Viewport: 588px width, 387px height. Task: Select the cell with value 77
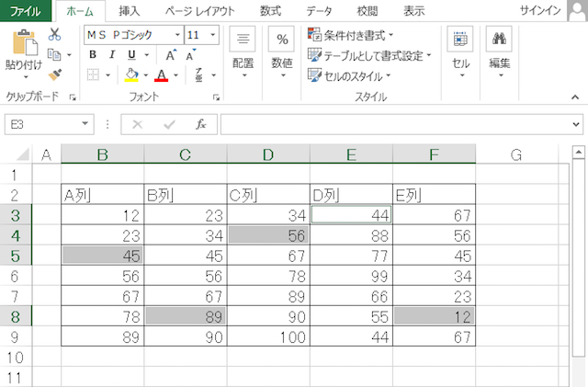point(351,256)
